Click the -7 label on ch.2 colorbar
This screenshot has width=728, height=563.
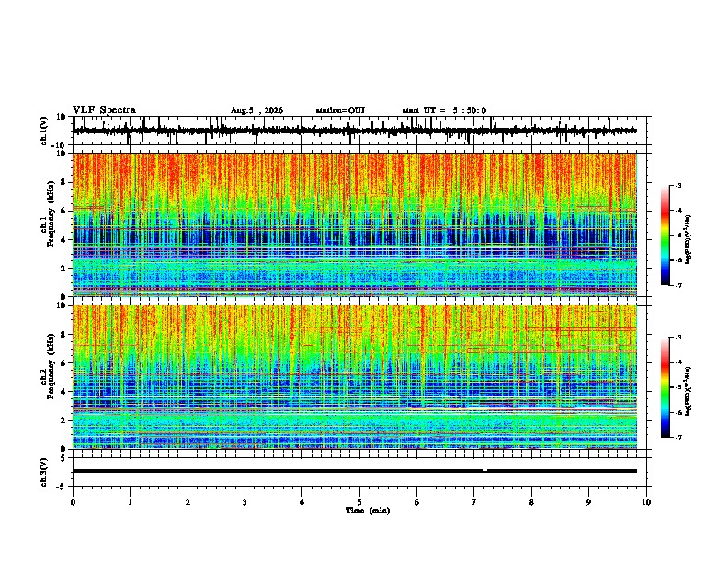pos(677,437)
